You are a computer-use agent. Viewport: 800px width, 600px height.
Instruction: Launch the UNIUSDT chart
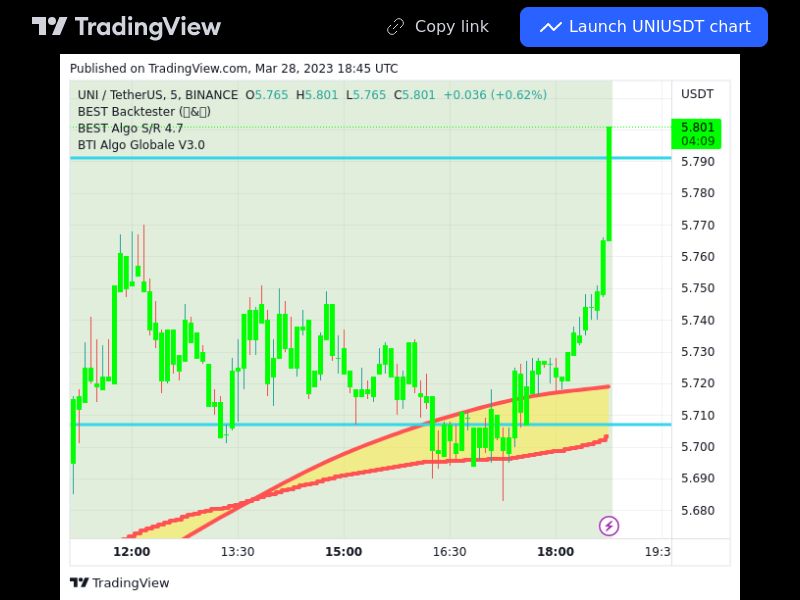(644, 27)
